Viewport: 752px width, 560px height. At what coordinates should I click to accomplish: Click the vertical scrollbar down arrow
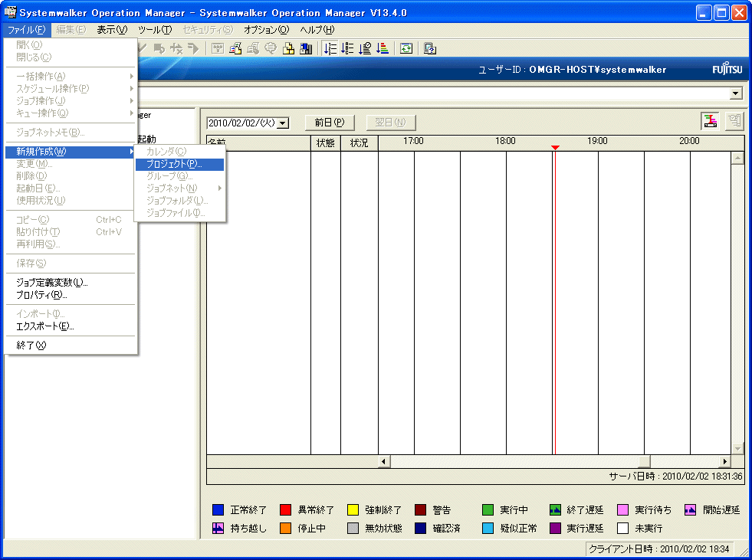coord(738,449)
